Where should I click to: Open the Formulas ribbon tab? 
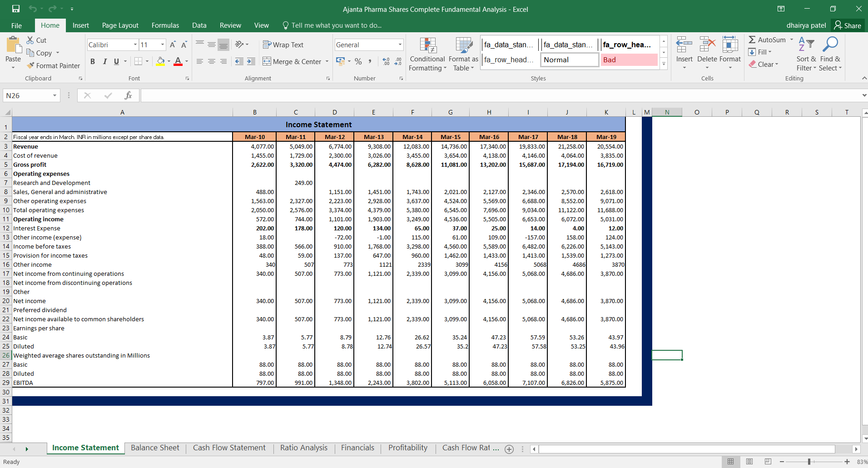pos(165,25)
